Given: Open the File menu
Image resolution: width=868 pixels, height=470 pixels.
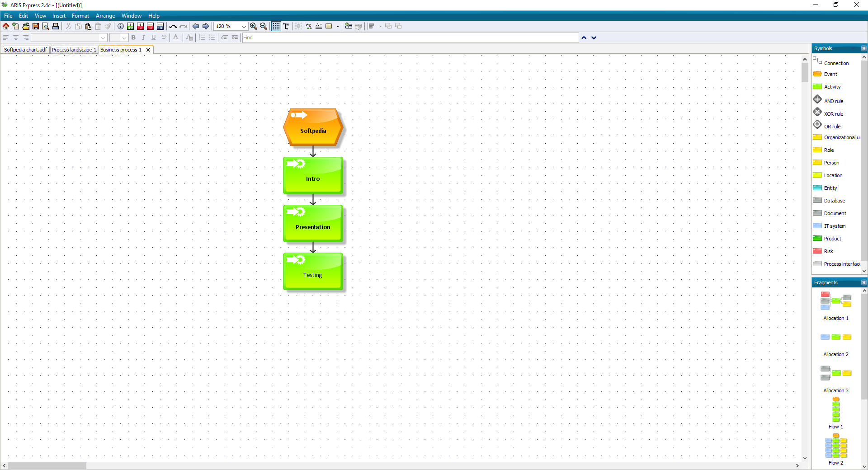Looking at the screenshot, I should pyautogui.click(x=8, y=16).
